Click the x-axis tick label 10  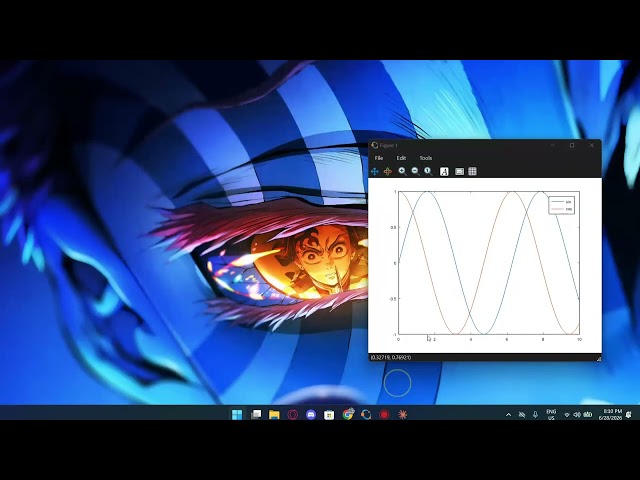click(579, 340)
